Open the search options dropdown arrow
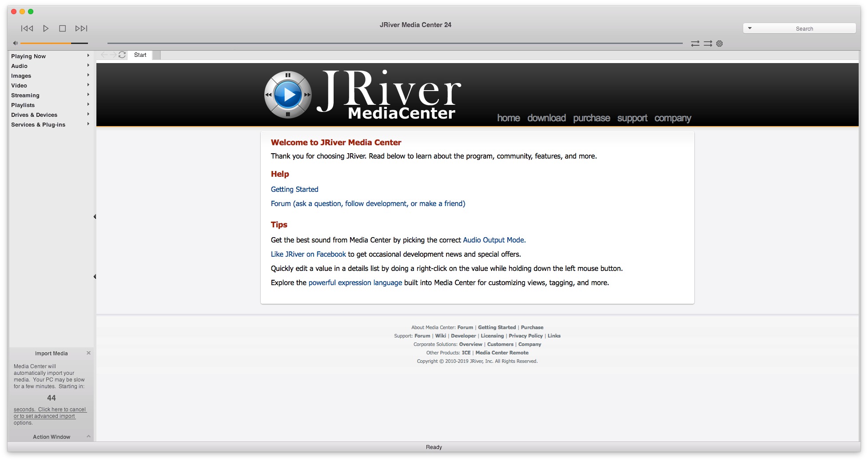 coord(750,28)
